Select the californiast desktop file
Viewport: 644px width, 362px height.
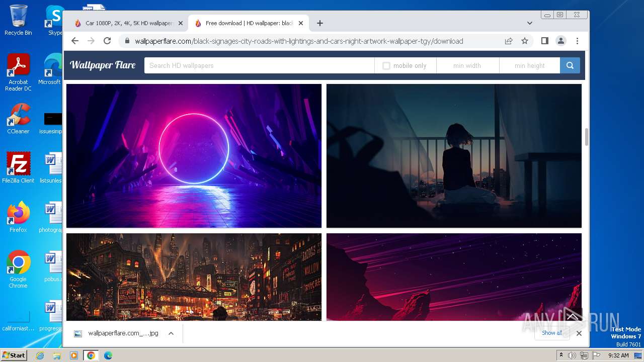[18, 321]
